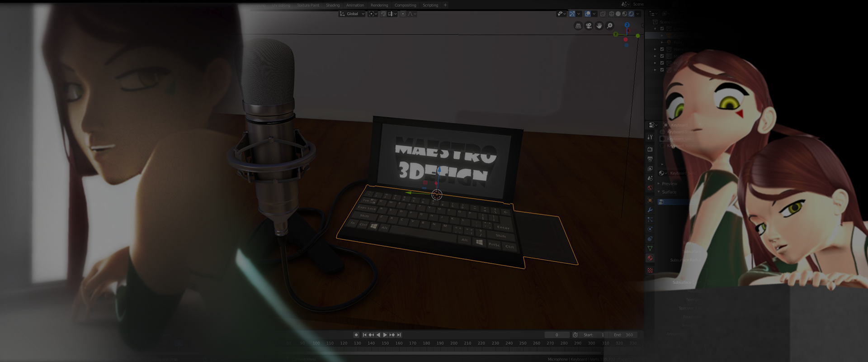Click the current frame field showing 0
Image resolution: width=868 pixels, height=362 pixels.
(x=557, y=335)
